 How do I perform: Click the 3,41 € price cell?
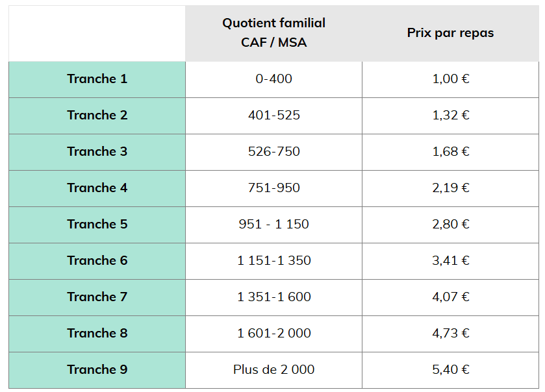point(450,261)
